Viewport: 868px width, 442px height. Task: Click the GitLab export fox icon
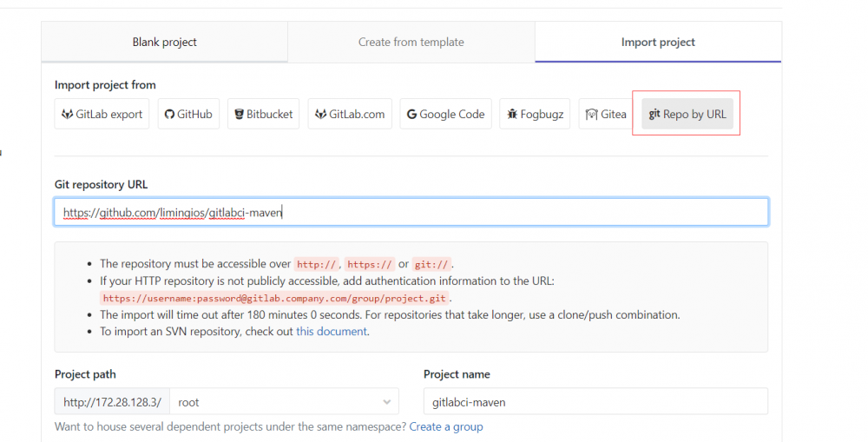(x=67, y=115)
